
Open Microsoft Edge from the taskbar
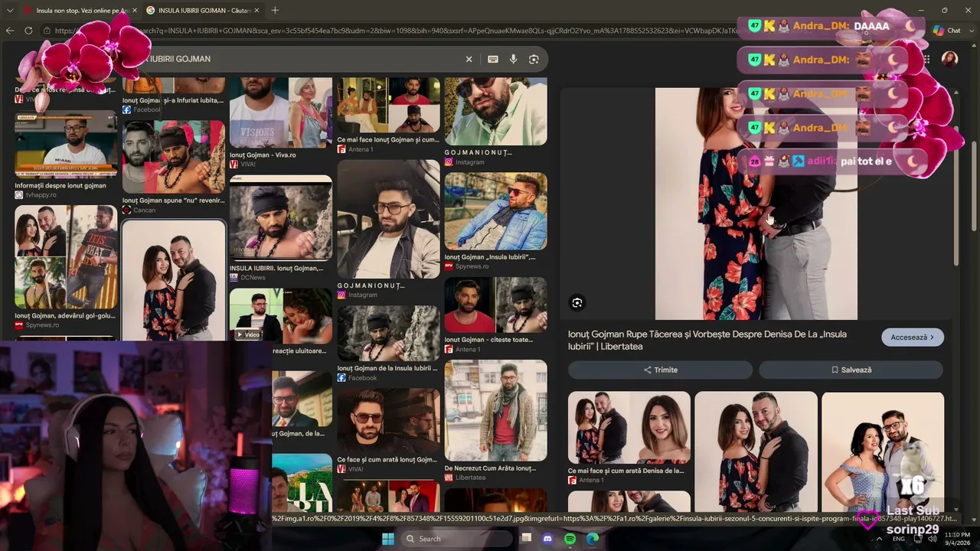click(593, 539)
